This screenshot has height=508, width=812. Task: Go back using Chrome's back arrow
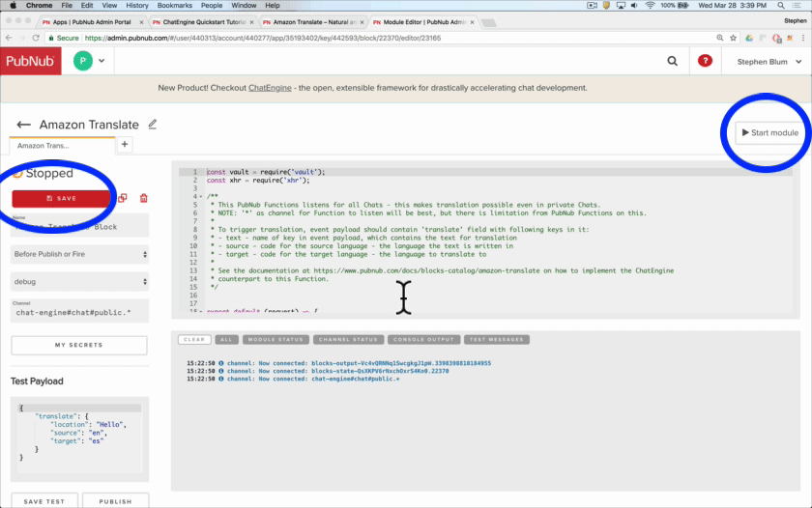pos(9,38)
